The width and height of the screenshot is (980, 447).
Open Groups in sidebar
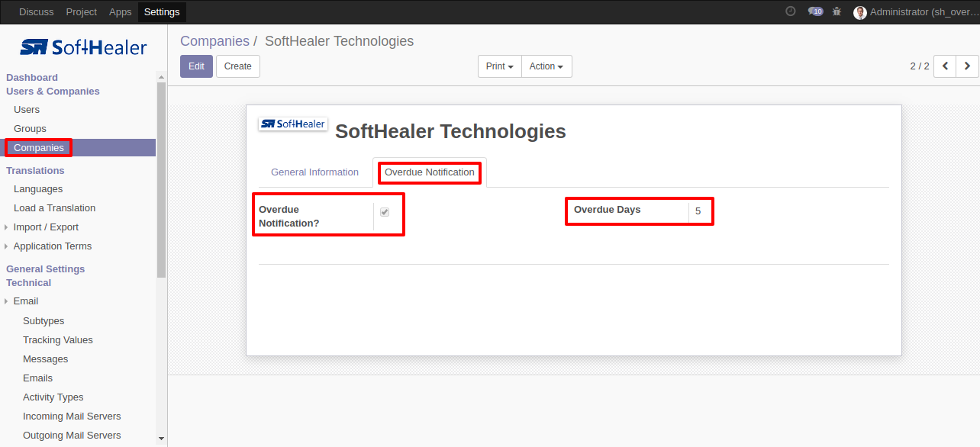[x=30, y=129]
